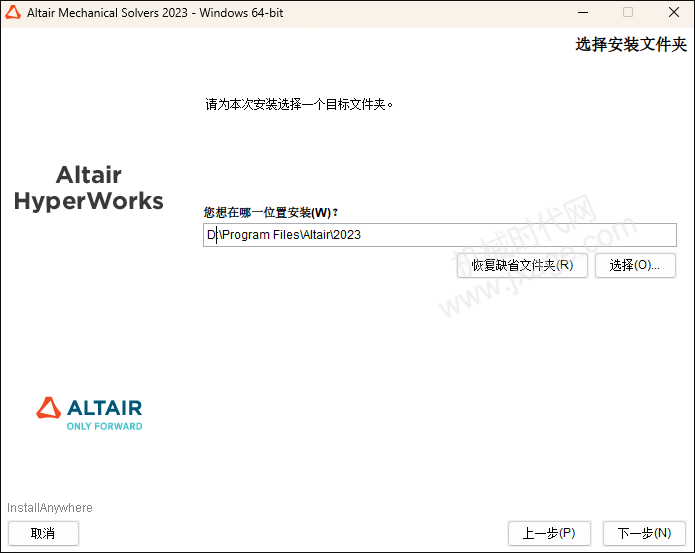Click the 选择安装文件夹 heading text
This screenshot has width=695, height=553.
tap(631, 45)
